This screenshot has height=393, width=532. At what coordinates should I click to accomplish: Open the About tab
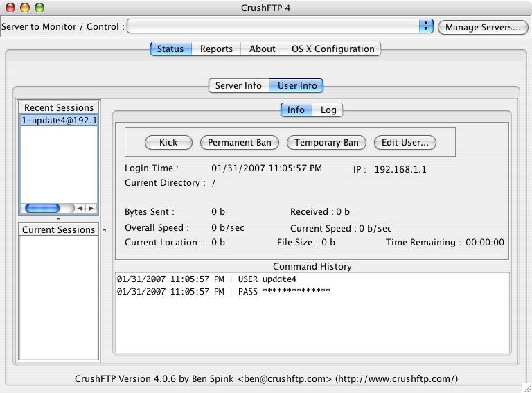click(x=262, y=49)
